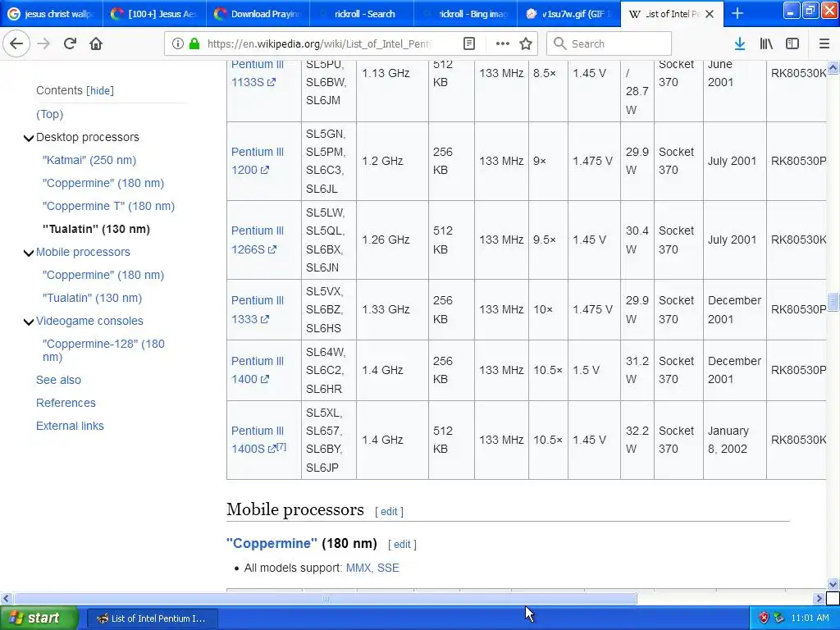
Task: Collapse the Videogame consoles contents section
Action: (x=29, y=322)
